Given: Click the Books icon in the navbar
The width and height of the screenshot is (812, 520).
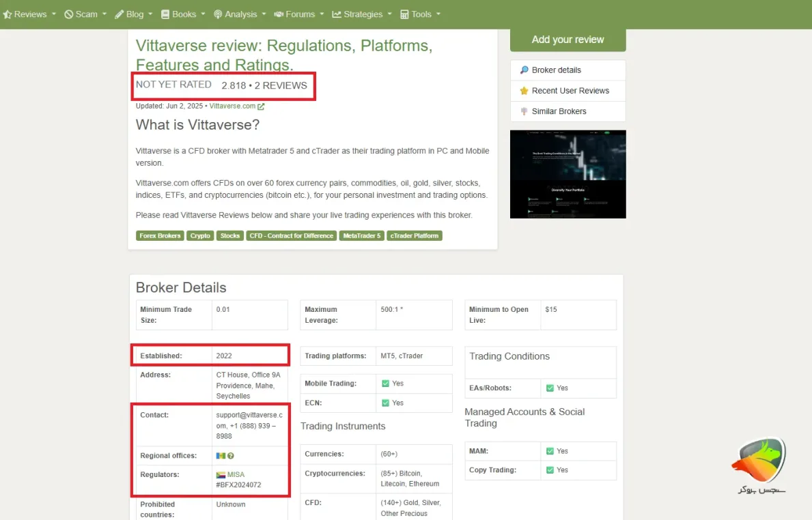Looking at the screenshot, I should (x=165, y=14).
